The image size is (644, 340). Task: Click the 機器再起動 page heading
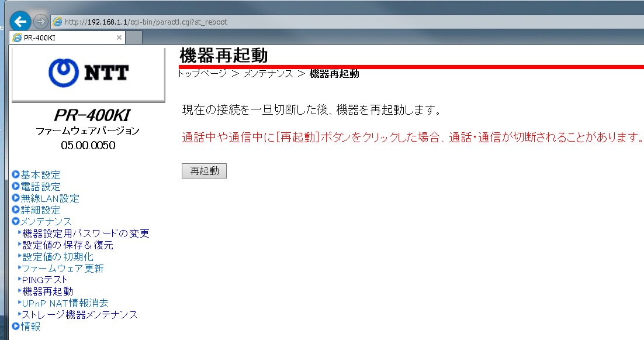point(224,56)
